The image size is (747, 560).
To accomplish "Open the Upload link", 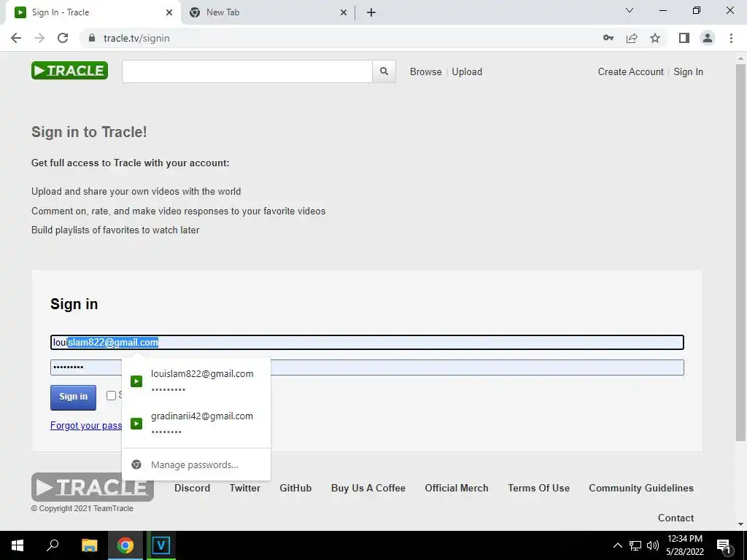I will (x=467, y=71).
